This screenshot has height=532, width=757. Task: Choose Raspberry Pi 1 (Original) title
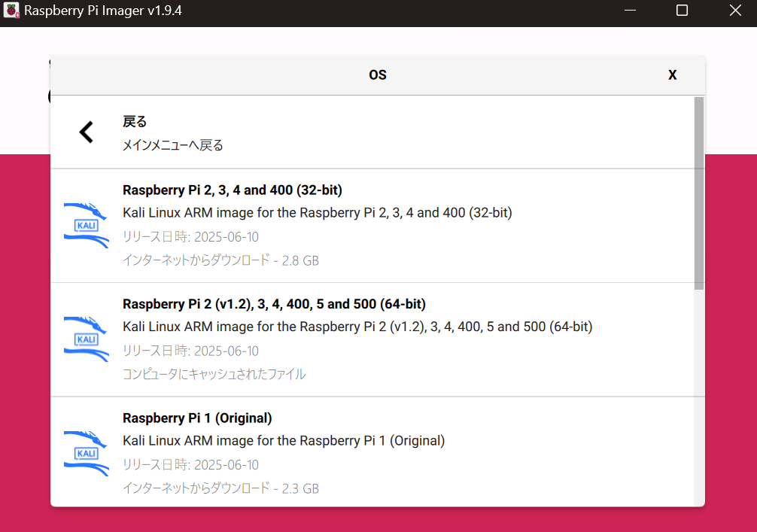(x=197, y=418)
